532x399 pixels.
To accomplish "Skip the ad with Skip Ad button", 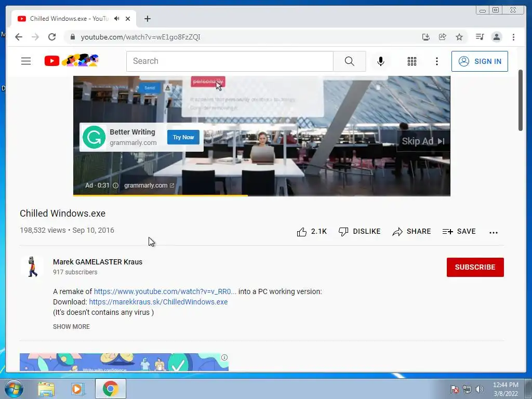I will 423,141.
